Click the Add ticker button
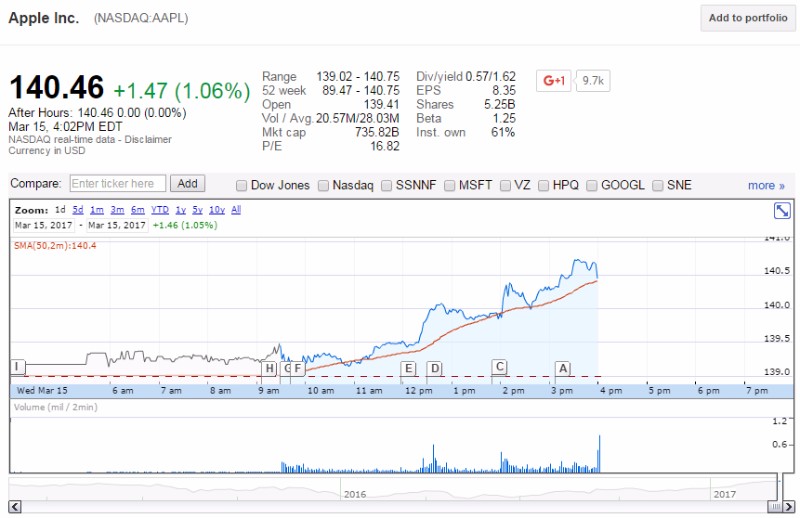The height and width of the screenshot is (518, 800). (x=187, y=184)
